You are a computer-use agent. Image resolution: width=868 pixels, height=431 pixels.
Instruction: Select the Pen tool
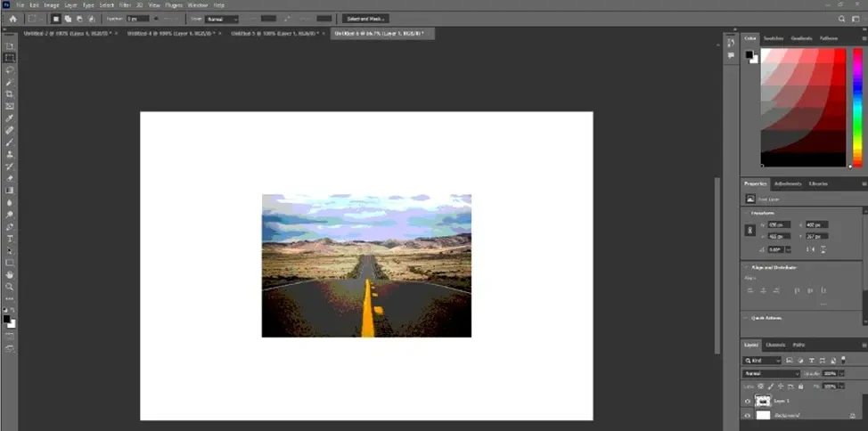click(10, 226)
